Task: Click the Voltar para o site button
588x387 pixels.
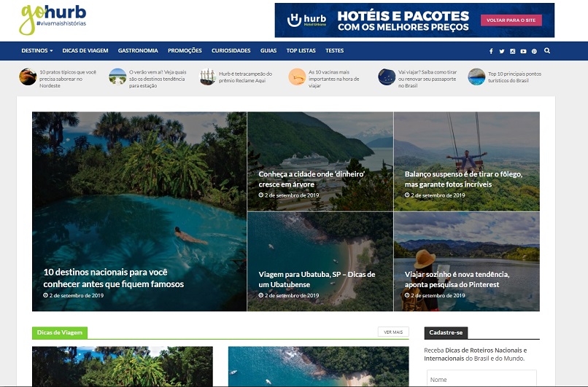Action: pos(511,20)
